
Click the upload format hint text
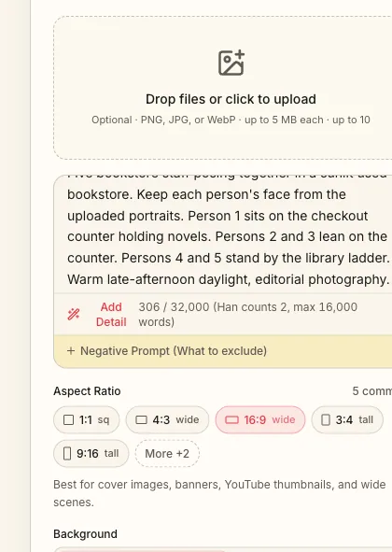[x=231, y=120]
